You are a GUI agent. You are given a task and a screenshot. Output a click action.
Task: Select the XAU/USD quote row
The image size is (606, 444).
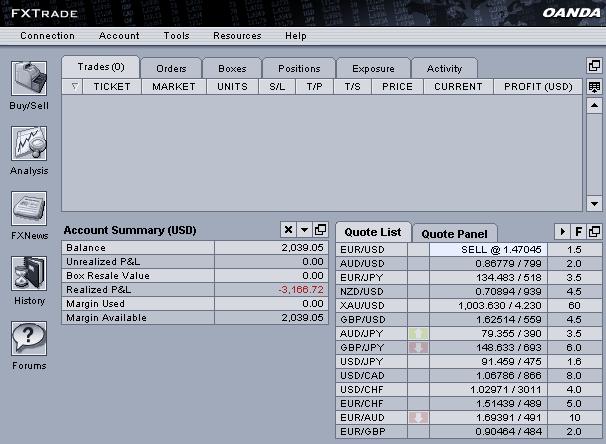[x=469, y=306]
